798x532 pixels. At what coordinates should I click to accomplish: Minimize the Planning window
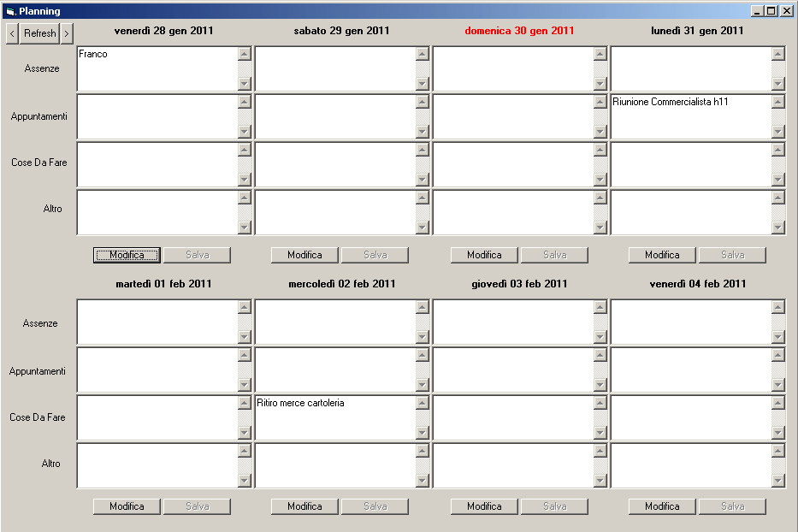click(757, 10)
